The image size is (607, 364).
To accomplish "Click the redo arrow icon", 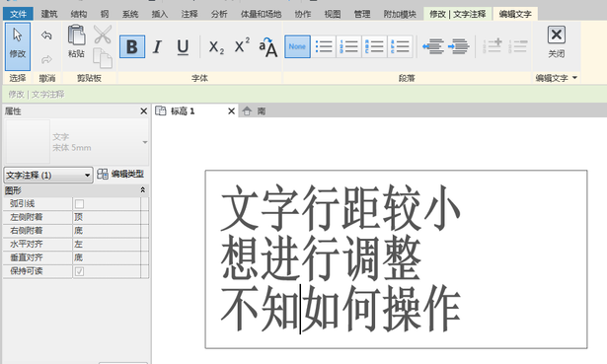I will 46,59.
